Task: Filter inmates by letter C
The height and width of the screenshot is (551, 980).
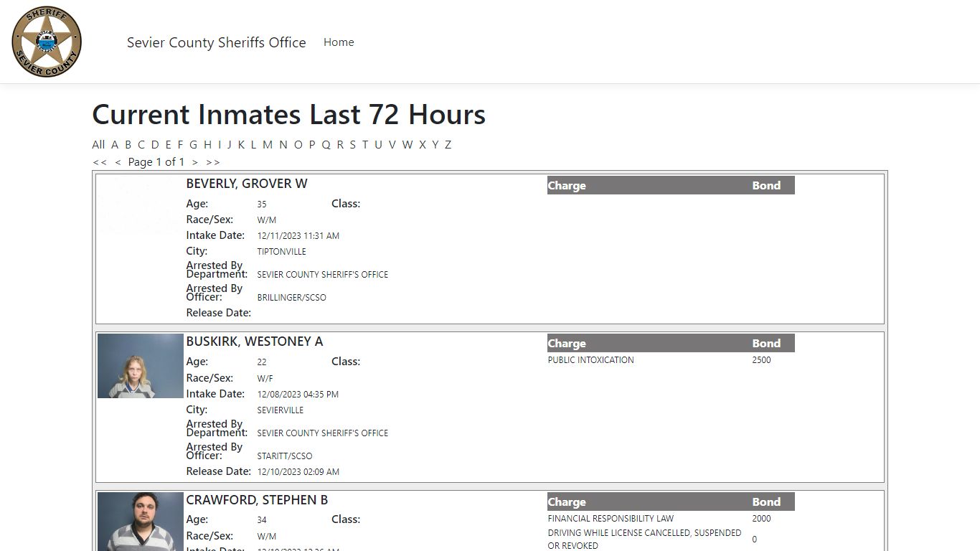Action: [x=141, y=144]
